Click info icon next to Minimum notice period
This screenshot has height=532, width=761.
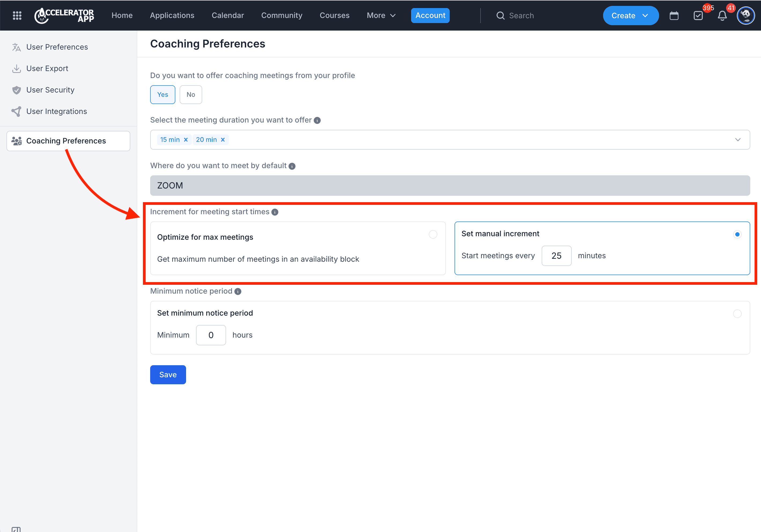tap(238, 291)
